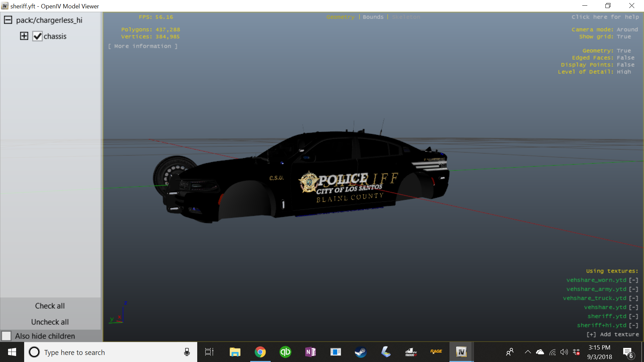
Task: Enable Also hide children checkbox
Action: 6,336
